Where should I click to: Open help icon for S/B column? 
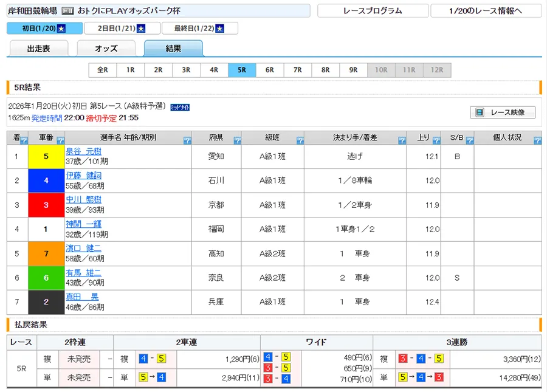469,141
